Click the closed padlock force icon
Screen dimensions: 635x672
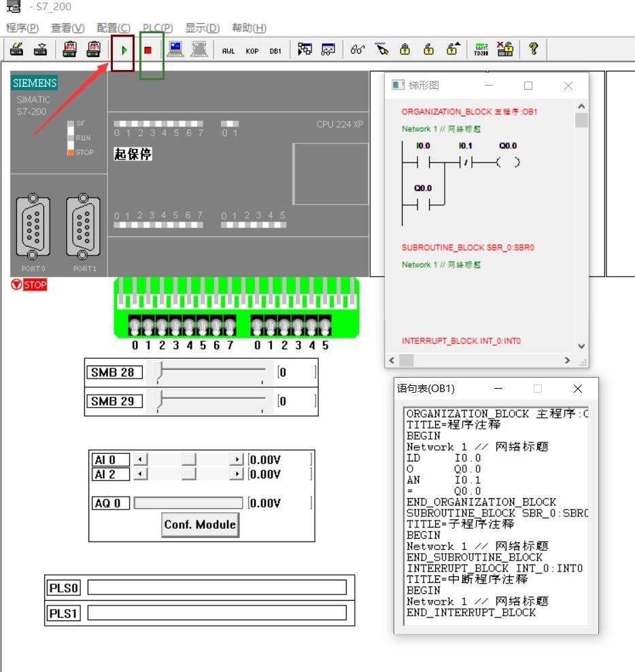[x=405, y=49]
